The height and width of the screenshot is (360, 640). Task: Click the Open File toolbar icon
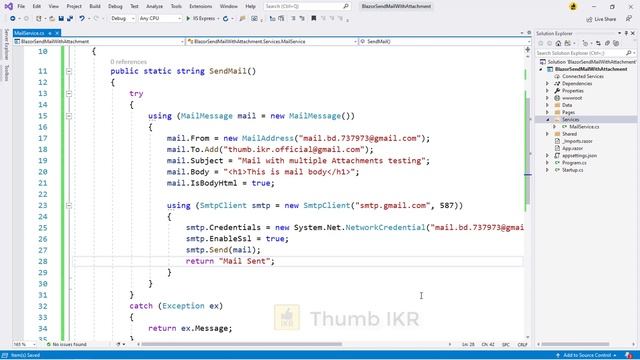coord(52,18)
